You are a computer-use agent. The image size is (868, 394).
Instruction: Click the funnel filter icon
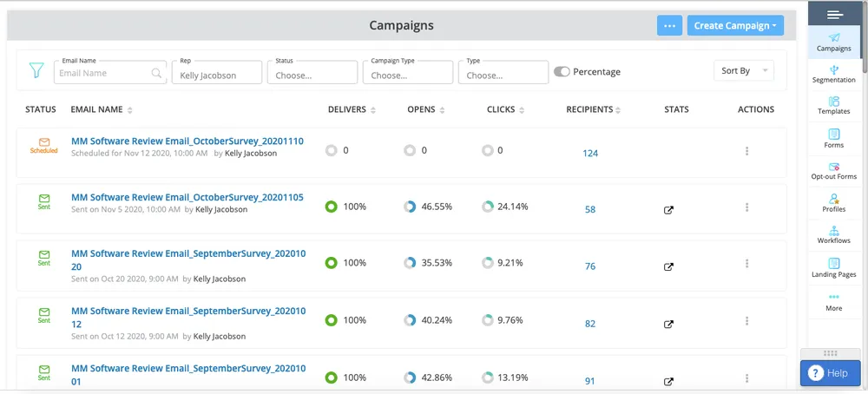point(36,70)
